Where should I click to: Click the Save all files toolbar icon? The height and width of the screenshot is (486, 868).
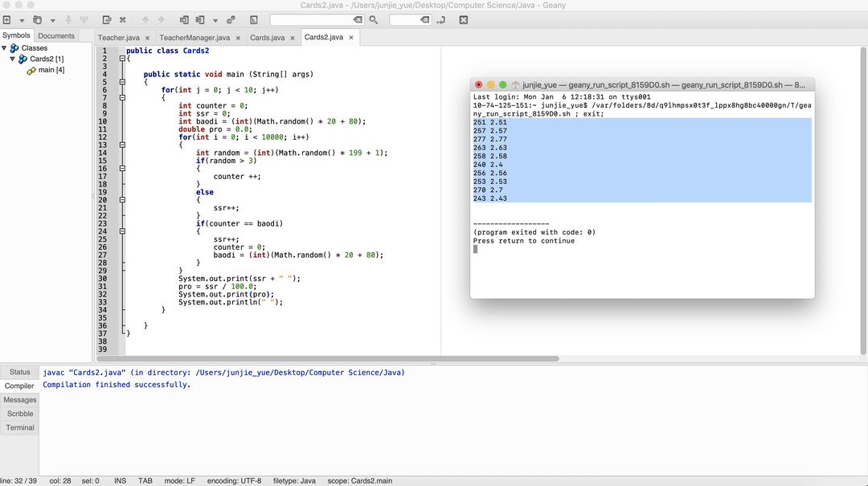click(x=84, y=20)
